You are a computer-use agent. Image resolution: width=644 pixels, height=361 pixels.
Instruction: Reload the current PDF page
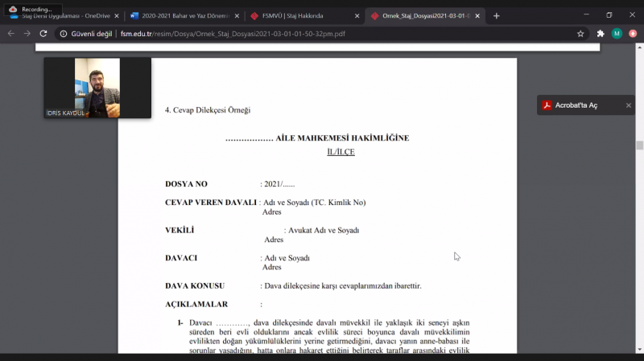pyautogui.click(x=43, y=34)
